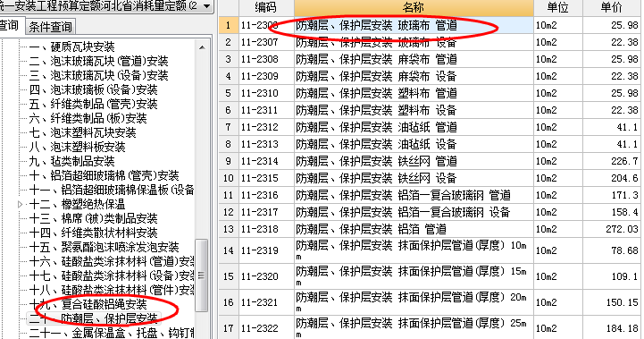Image resolution: width=644 pixels, height=339 pixels.
Task: Expand the 十二、橡塑绝热保温 tree node
Action: coord(21,204)
